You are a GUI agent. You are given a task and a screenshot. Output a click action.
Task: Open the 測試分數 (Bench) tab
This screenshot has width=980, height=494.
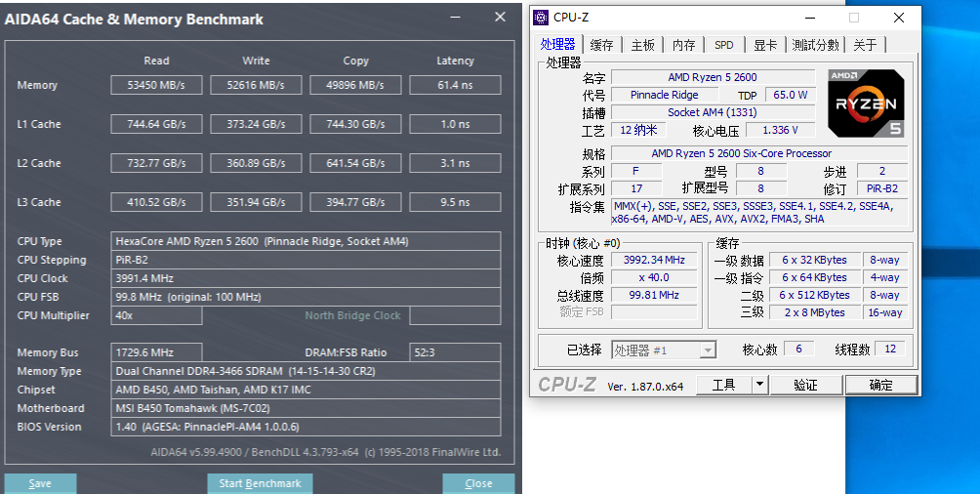click(x=815, y=45)
